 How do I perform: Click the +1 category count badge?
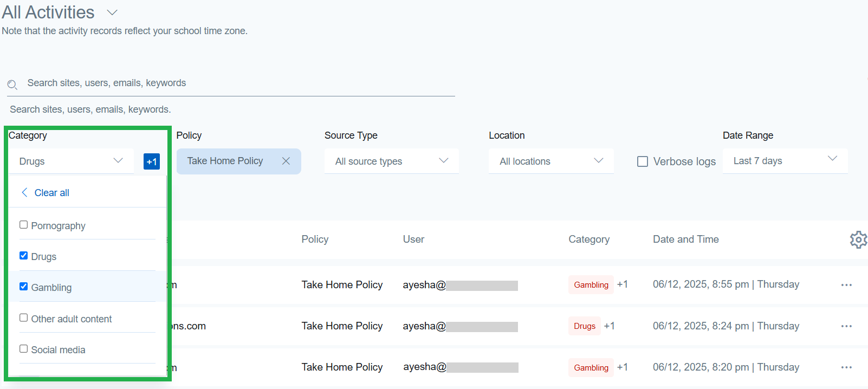[152, 161]
